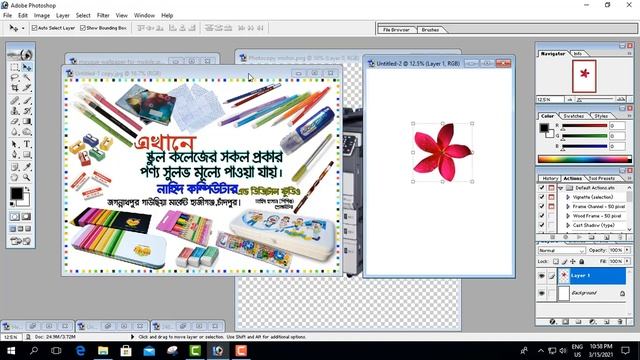Select the Dodge tool
Image resolution: width=640 pixels, height=360 pixels.
27,132
